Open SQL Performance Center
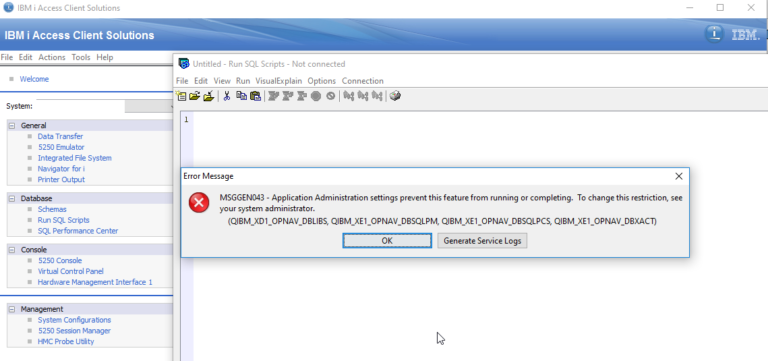768x361 pixels. [x=78, y=231]
